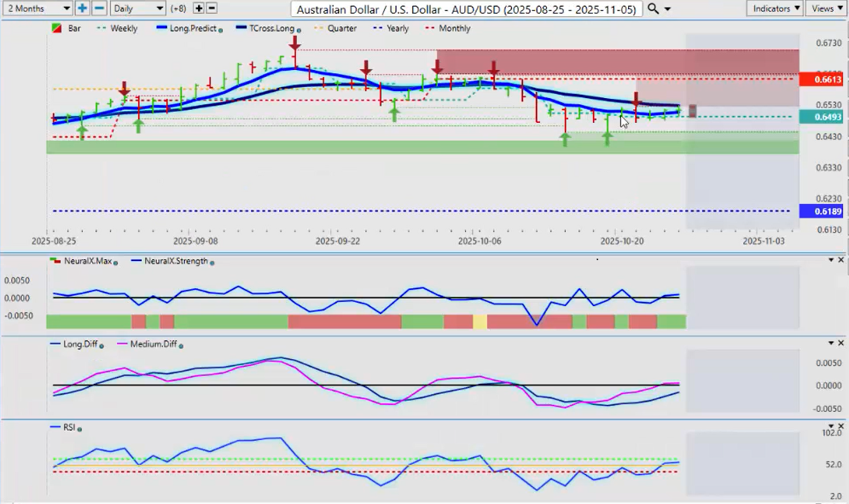Close the NeuralX indicator panel

click(840, 259)
